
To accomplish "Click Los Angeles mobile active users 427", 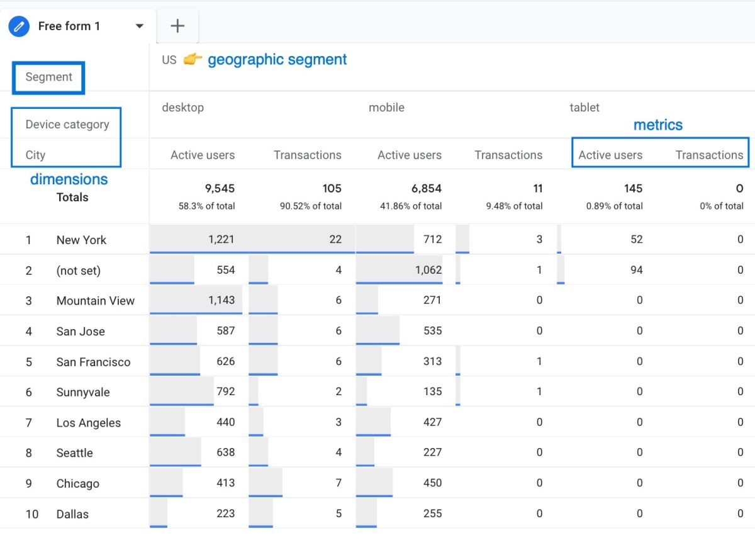I will click(x=432, y=422).
